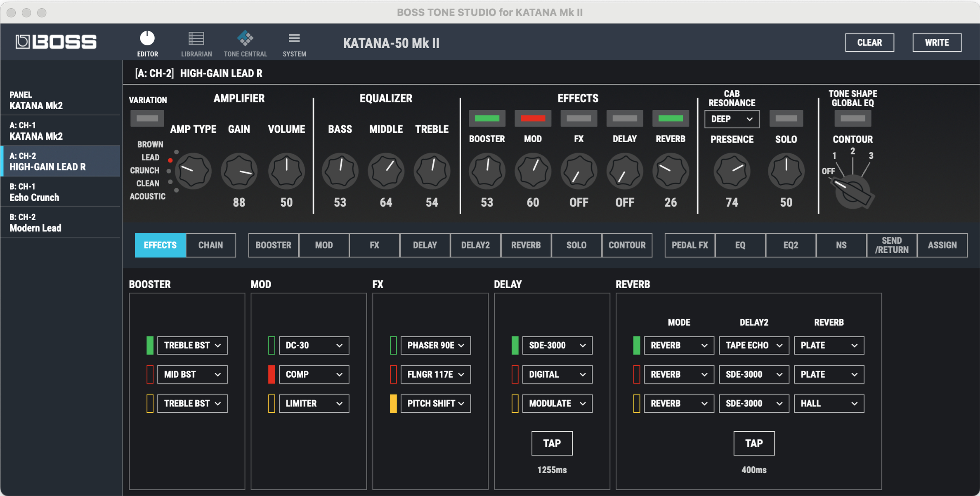Switch to the Librarian view
This screenshot has width=980, height=496.
[x=196, y=41]
